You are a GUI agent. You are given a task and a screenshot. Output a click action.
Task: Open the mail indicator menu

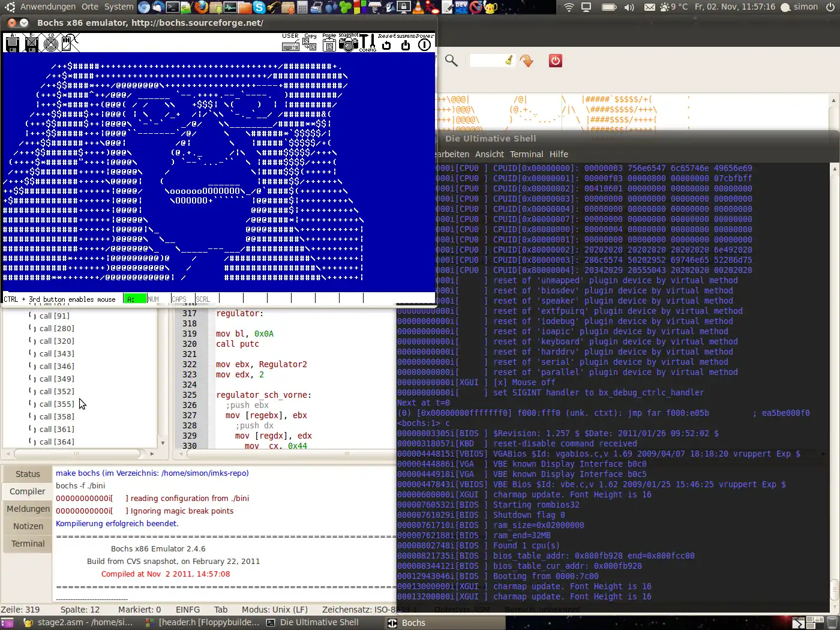point(649,7)
